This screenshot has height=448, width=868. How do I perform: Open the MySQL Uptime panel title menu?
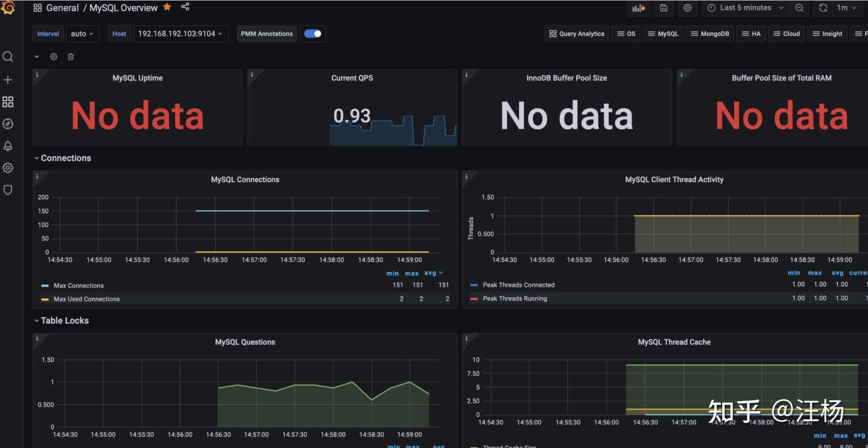(138, 78)
